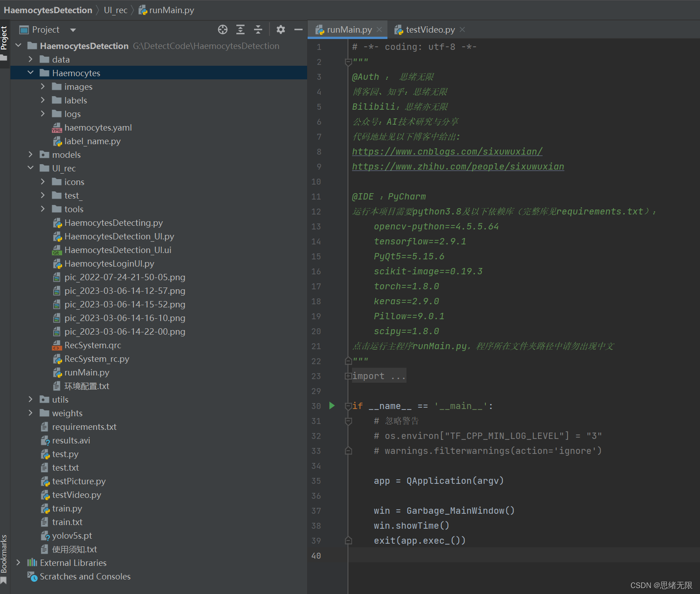Open the cnblogs.com/sixuwuxian link

click(447, 151)
